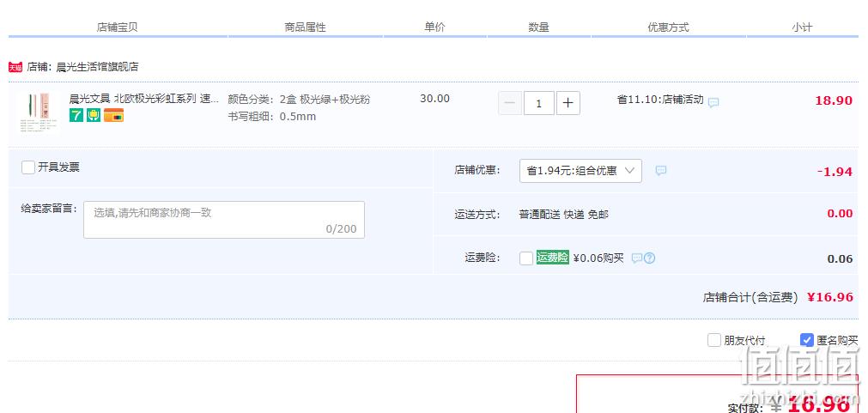Click the orange credit card badge icon
Viewport: 868px width, 413px height.
click(x=113, y=115)
